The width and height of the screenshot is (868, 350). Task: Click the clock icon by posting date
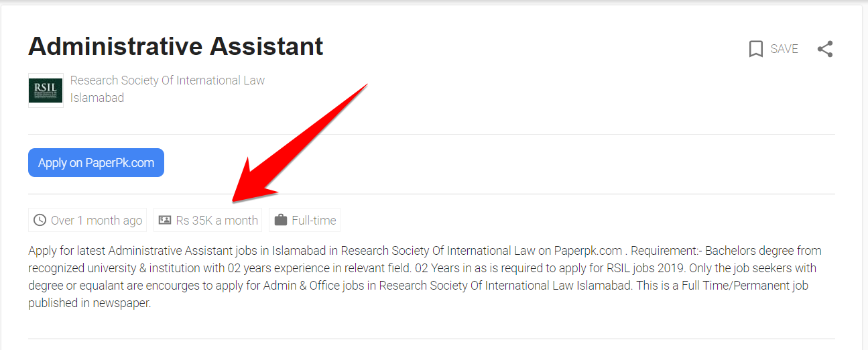point(40,221)
